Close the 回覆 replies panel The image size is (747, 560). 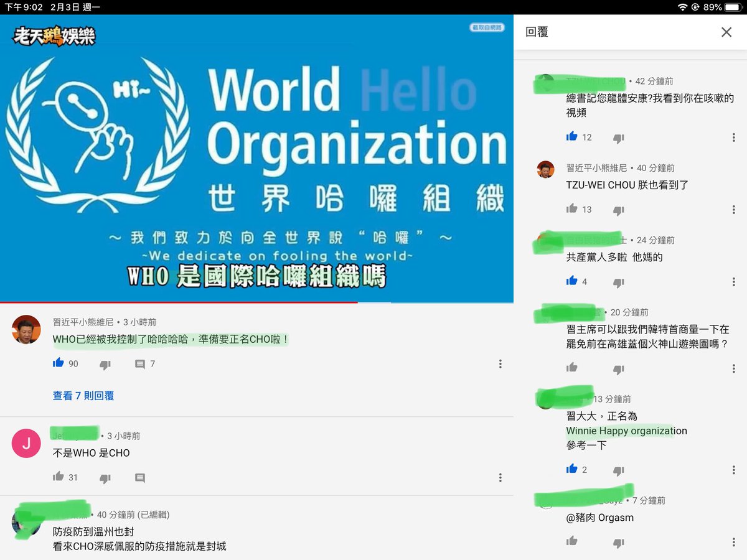pyautogui.click(x=726, y=32)
